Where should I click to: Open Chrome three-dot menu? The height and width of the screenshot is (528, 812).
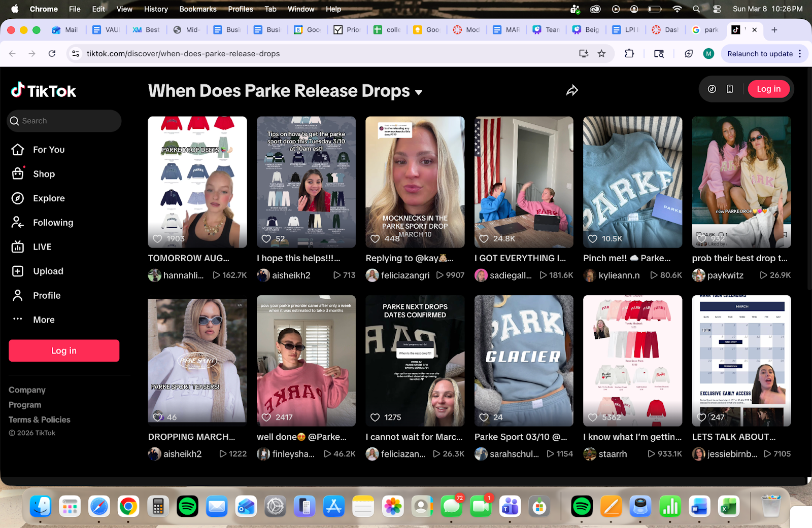tap(800, 54)
